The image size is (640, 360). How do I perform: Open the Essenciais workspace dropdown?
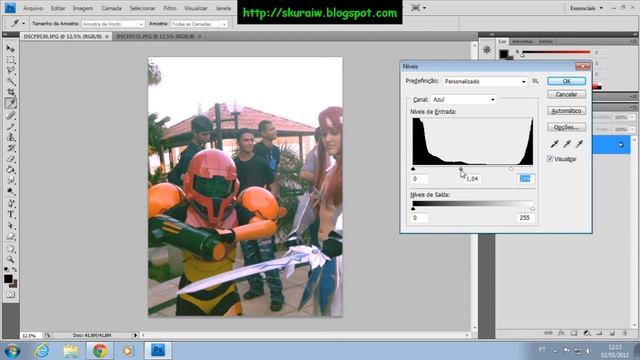pos(587,8)
